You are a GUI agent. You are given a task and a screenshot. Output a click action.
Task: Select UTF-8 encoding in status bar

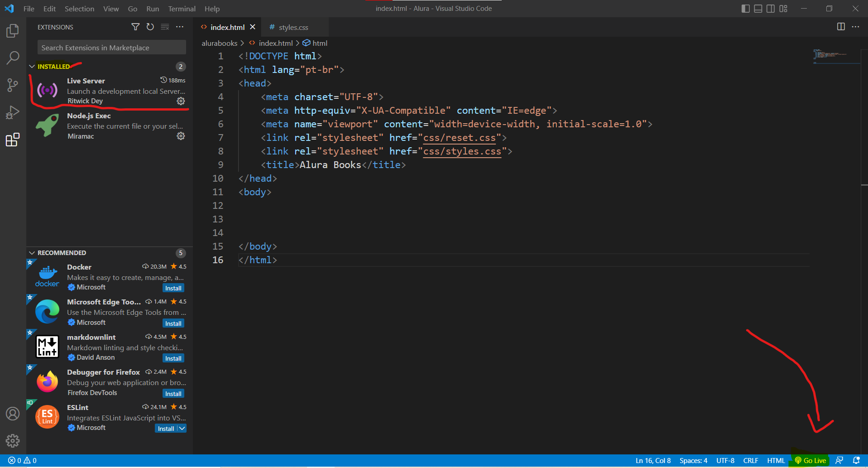tap(725, 460)
